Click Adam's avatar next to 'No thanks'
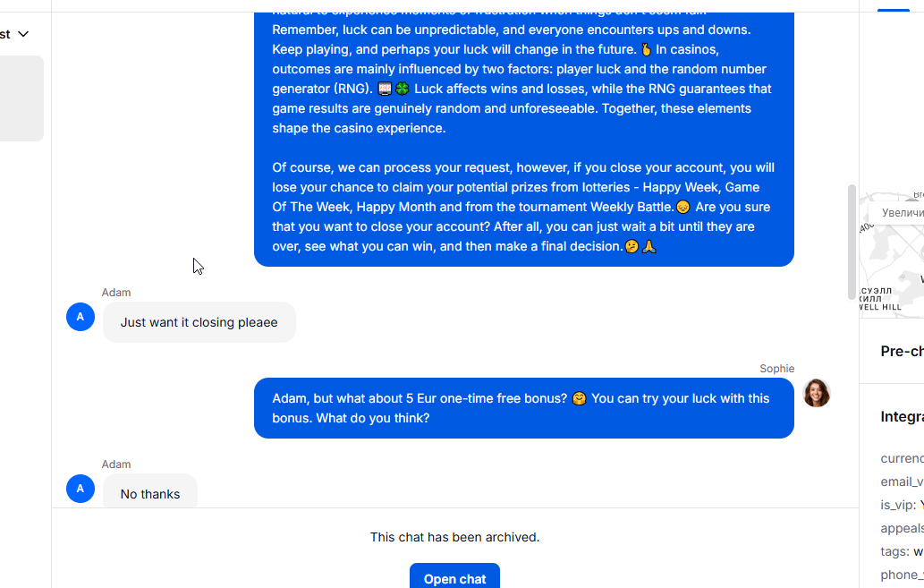The image size is (924, 588). coord(81,489)
